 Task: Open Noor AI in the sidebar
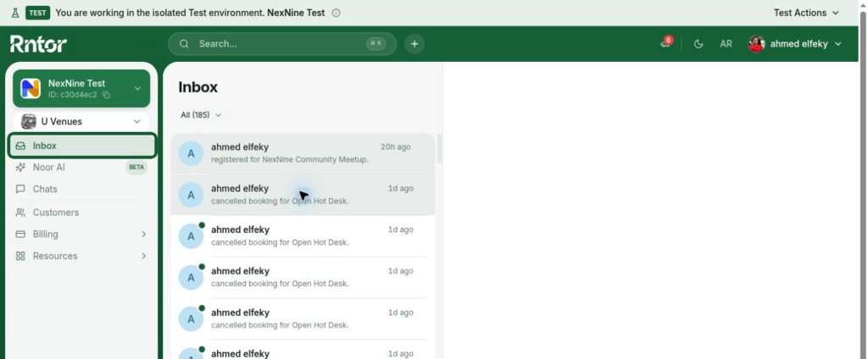click(82, 167)
